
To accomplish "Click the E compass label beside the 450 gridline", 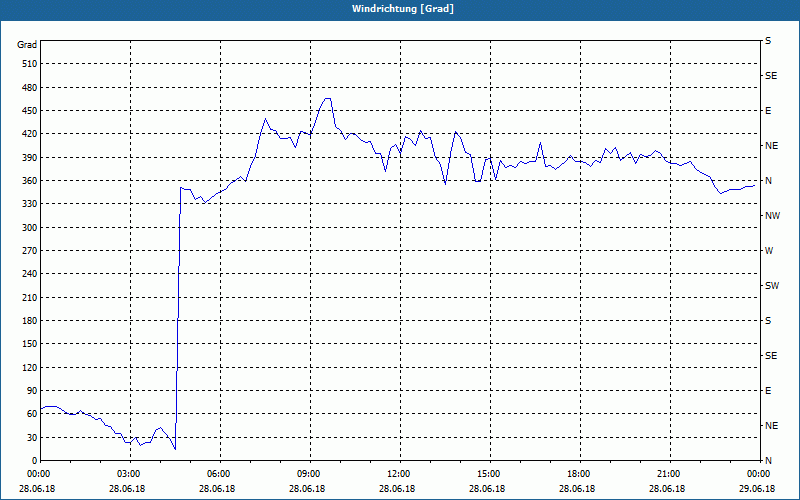I will point(768,111).
